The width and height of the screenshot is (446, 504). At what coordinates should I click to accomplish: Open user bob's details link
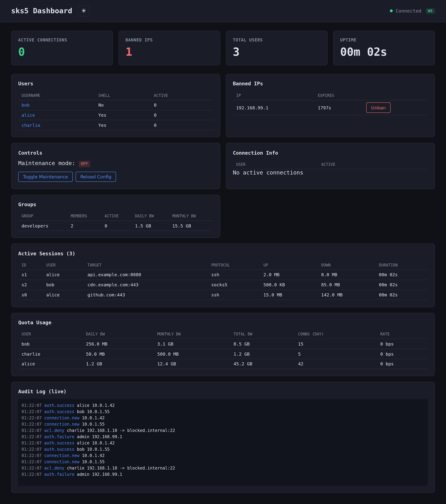click(x=25, y=105)
